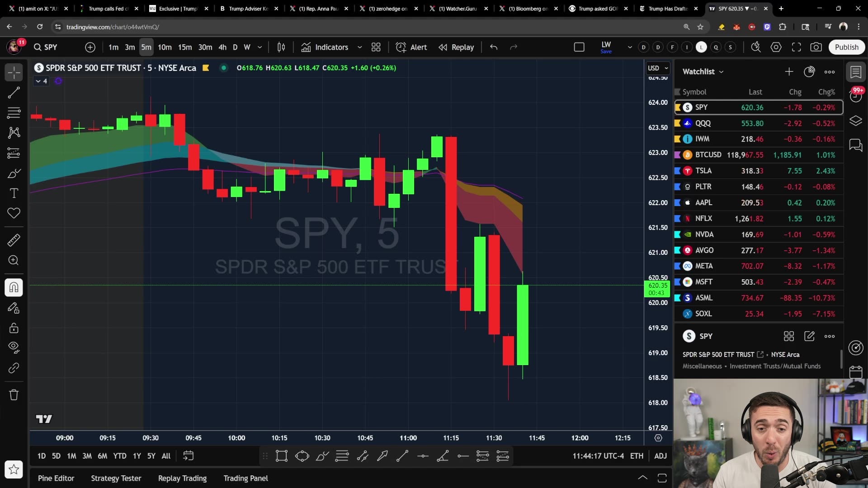This screenshot has width=868, height=488.
Task: Start bar Replay mode
Action: click(456, 47)
